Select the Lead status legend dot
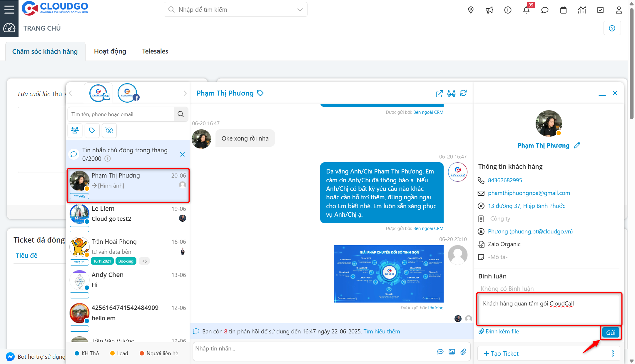 [112, 353]
